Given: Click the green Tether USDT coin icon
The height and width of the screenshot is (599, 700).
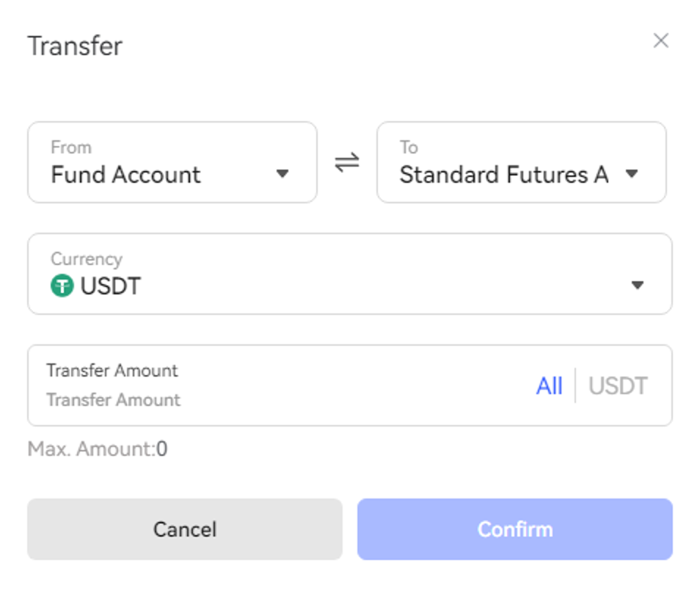Looking at the screenshot, I should click(62, 286).
